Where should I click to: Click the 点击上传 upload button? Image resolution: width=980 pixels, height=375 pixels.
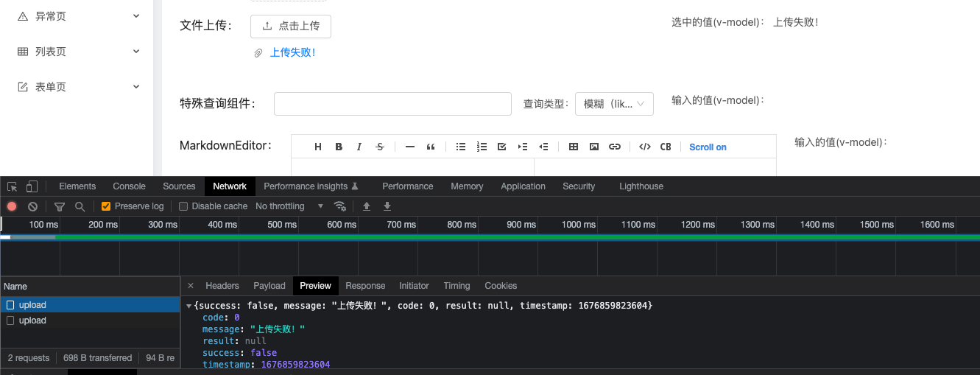pyautogui.click(x=291, y=26)
